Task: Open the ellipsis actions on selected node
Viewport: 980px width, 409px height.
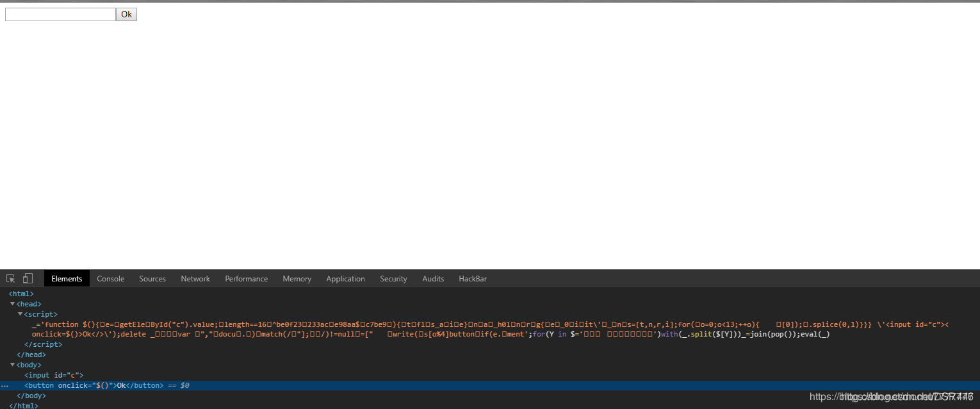Action: pos(5,386)
